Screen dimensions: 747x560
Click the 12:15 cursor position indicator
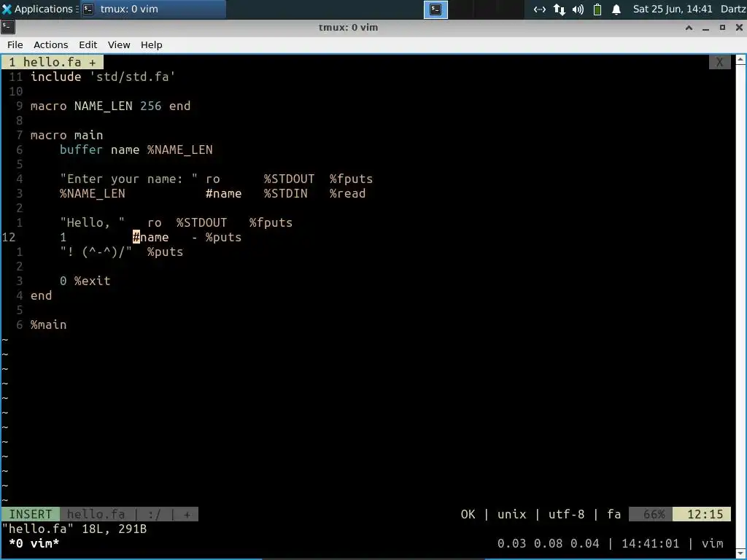702,514
